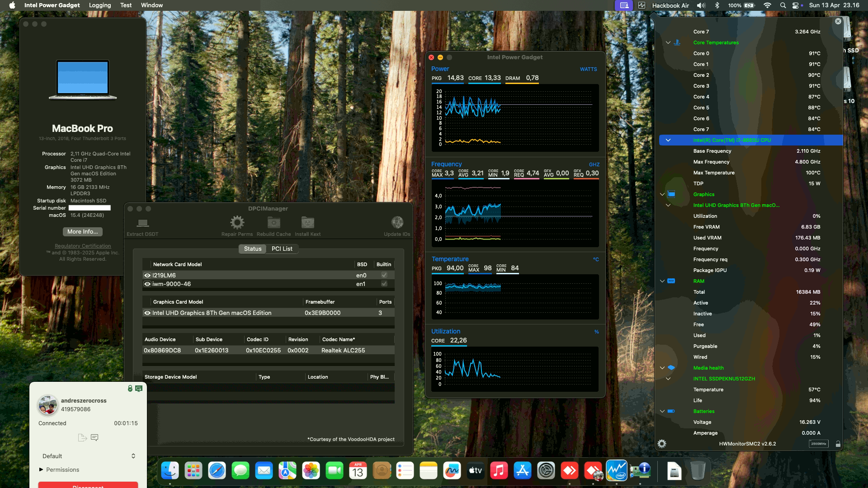This screenshot has height=488, width=868.
Task: Open the Logging menu in the menu bar
Action: point(99,5)
